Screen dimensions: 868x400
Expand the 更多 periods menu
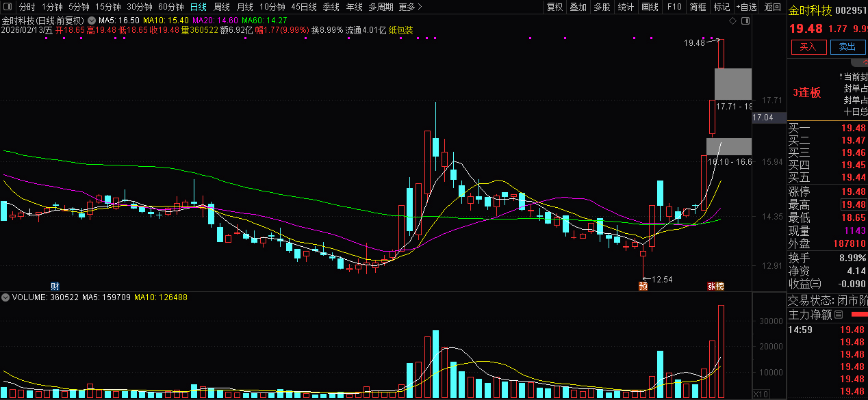(x=406, y=7)
